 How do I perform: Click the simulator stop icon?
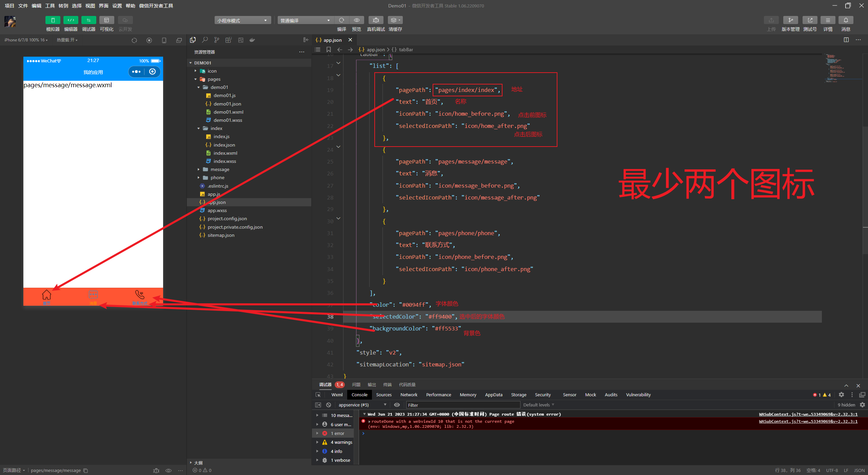tap(149, 40)
